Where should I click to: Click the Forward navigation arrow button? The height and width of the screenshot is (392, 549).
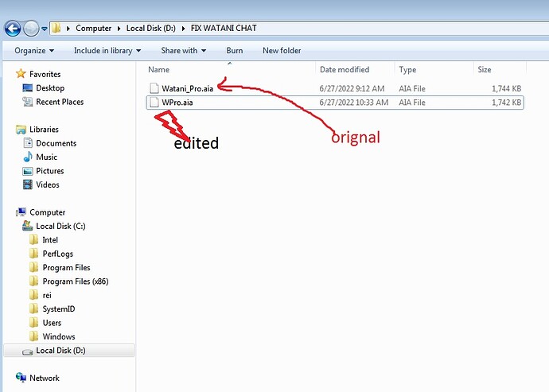tap(31, 29)
